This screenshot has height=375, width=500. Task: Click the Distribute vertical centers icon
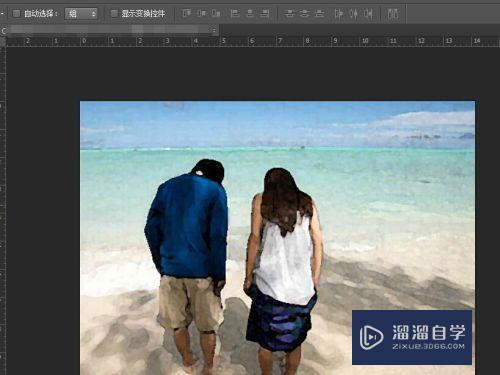coord(304,14)
